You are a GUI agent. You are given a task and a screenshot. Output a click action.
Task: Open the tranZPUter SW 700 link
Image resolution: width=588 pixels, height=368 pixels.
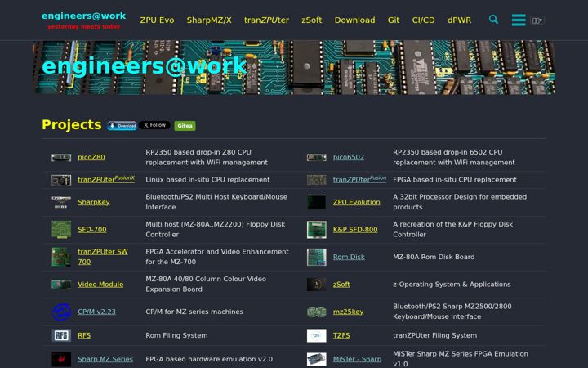pyautogui.click(x=103, y=257)
